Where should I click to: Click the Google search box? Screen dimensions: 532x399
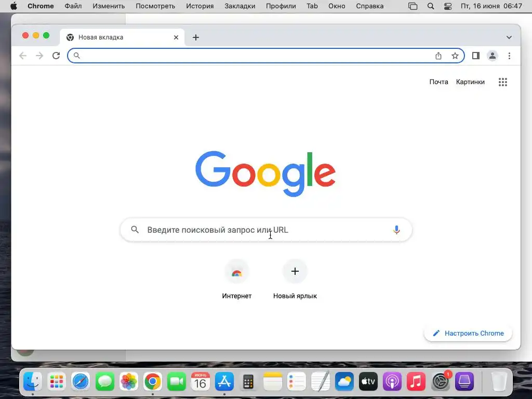pyautogui.click(x=267, y=230)
